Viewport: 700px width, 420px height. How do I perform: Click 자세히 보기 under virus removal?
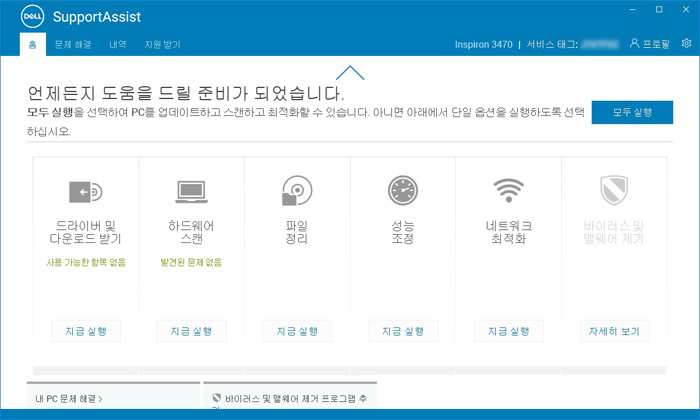click(615, 331)
